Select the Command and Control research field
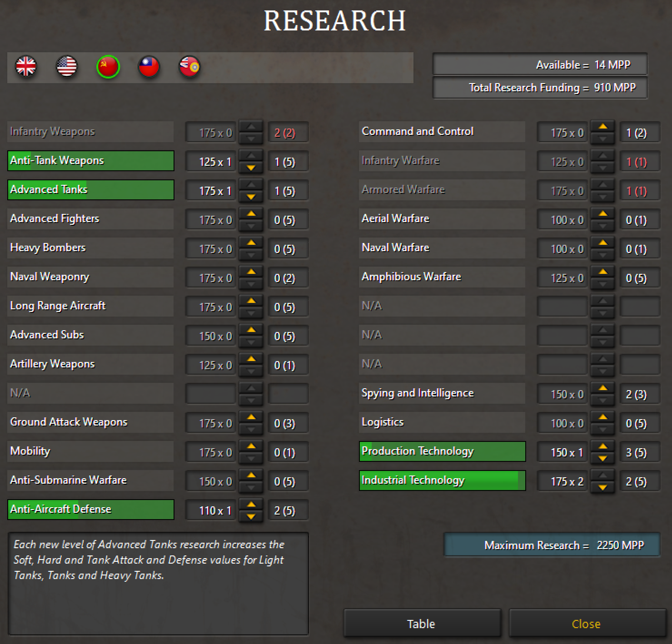Image resolution: width=672 pixels, height=644 pixels. click(442, 132)
